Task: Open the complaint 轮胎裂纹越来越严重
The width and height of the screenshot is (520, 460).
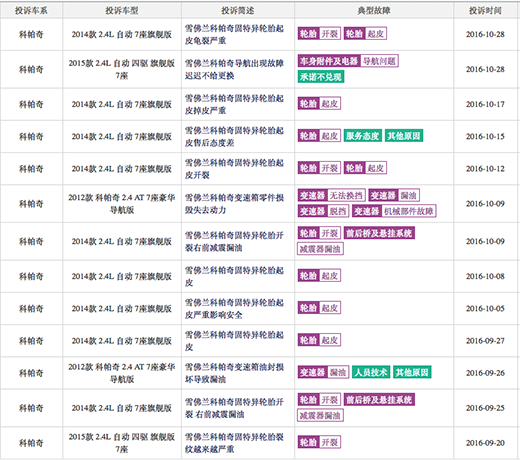Action: click(x=234, y=443)
